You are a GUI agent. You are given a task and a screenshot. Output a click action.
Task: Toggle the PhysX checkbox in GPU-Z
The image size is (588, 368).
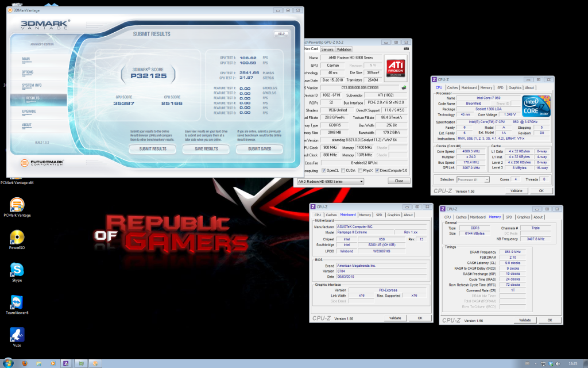click(360, 170)
